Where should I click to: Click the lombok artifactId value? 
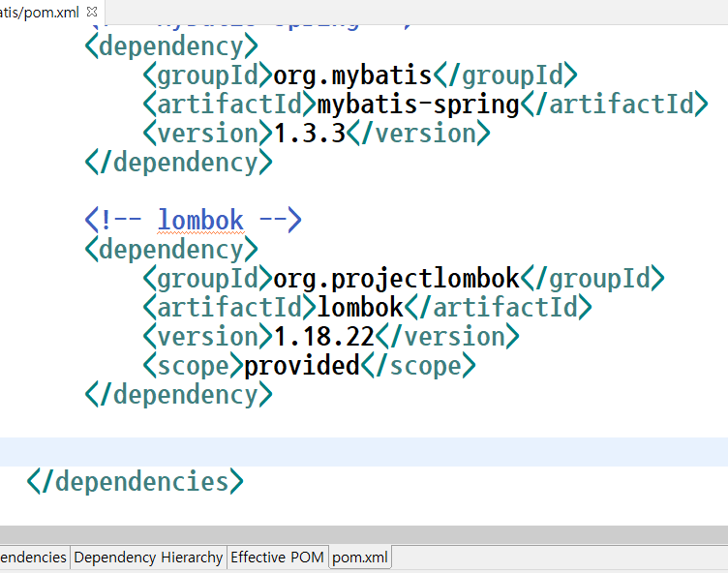coord(360,308)
